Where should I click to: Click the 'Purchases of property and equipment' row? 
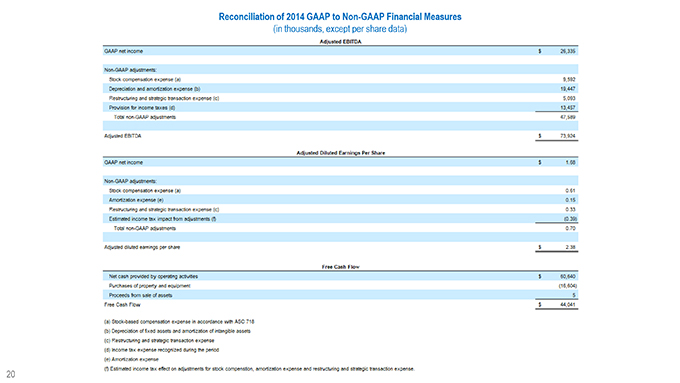click(x=340, y=286)
